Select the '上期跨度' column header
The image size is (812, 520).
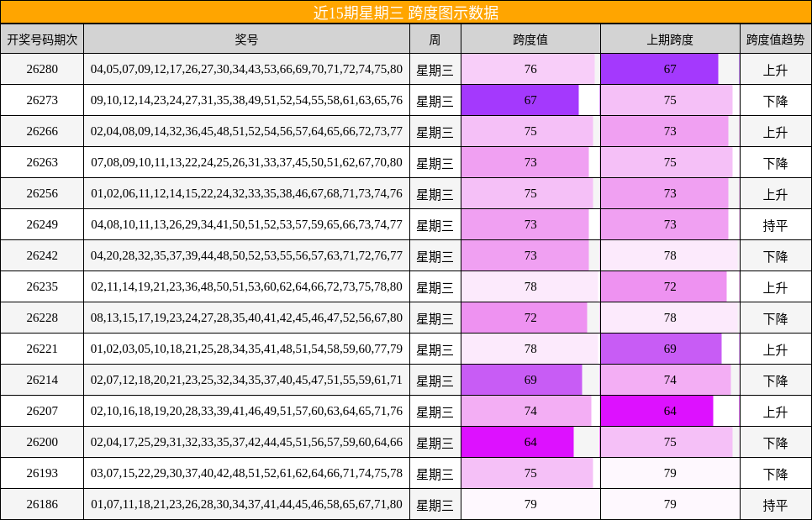coord(670,39)
